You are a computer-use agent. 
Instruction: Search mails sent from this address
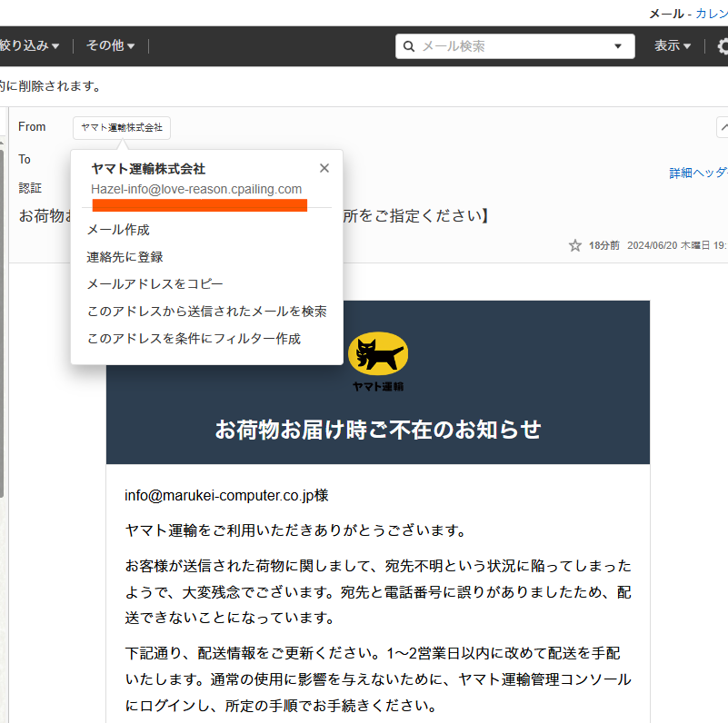(x=205, y=311)
